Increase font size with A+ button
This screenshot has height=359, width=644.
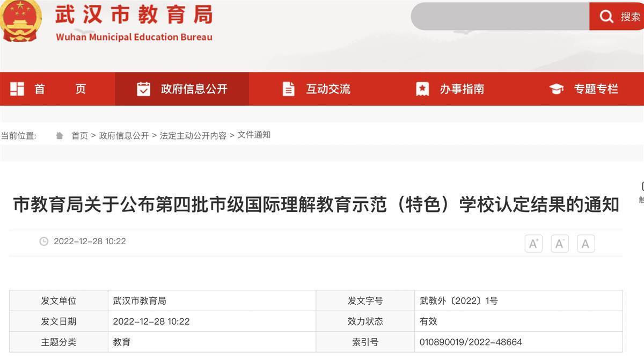pyautogui.click(x=533, y=244)
